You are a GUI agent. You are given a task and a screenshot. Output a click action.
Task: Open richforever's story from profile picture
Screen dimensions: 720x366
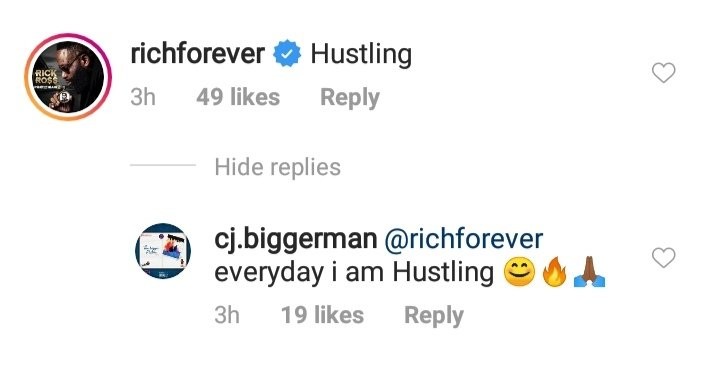68,77
